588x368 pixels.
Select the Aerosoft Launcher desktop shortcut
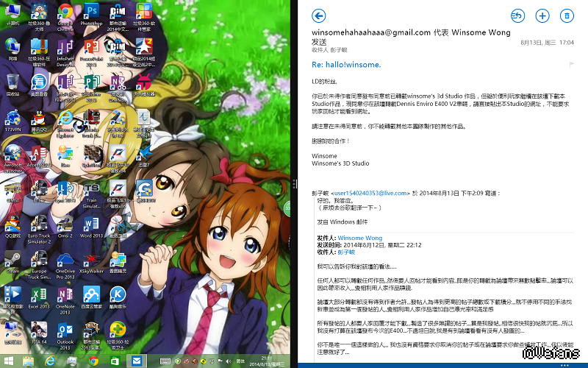click(12, 159)
